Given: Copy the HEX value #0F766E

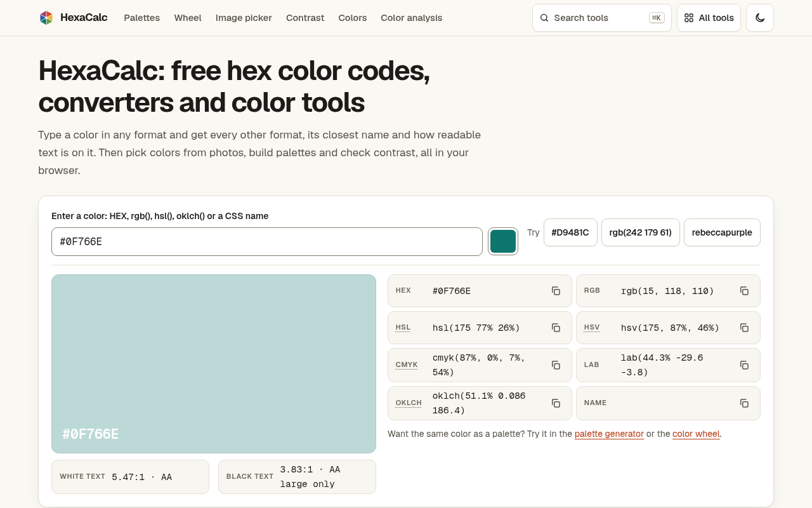Looking at the screenshot, I should coord(556,291).
